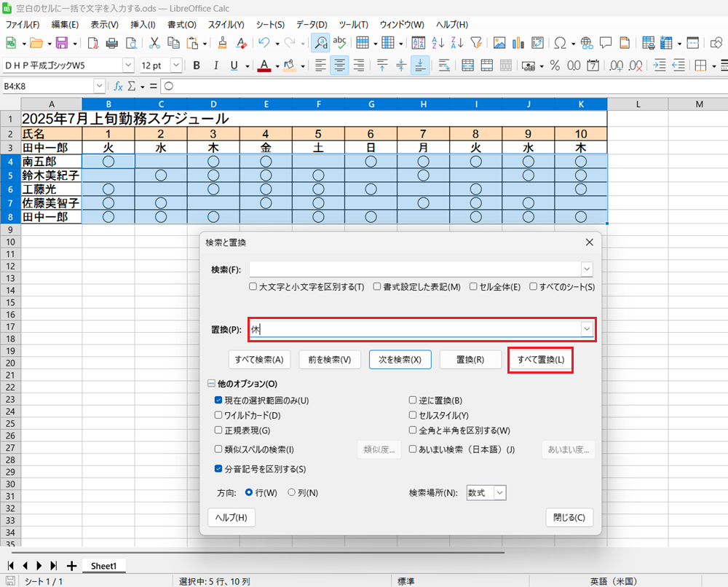Click the Print icon in toolbar
The width and height of the screenshot is (728, 587).
112,43
